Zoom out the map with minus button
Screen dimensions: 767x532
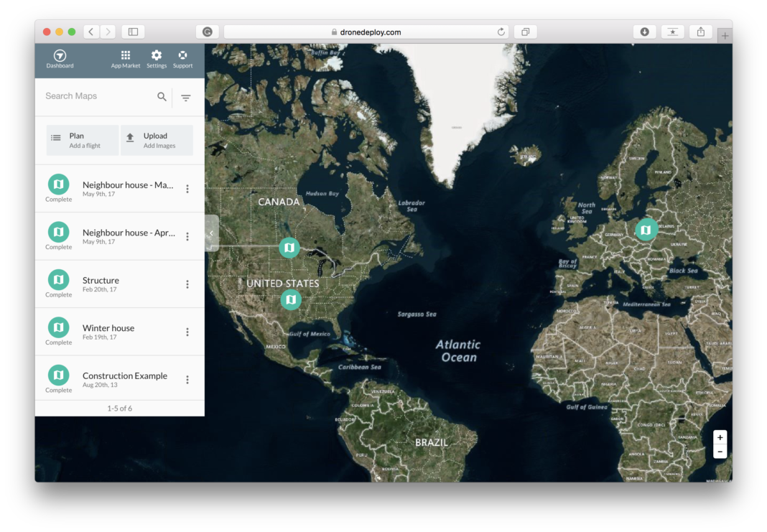click(x=720, y=452)
